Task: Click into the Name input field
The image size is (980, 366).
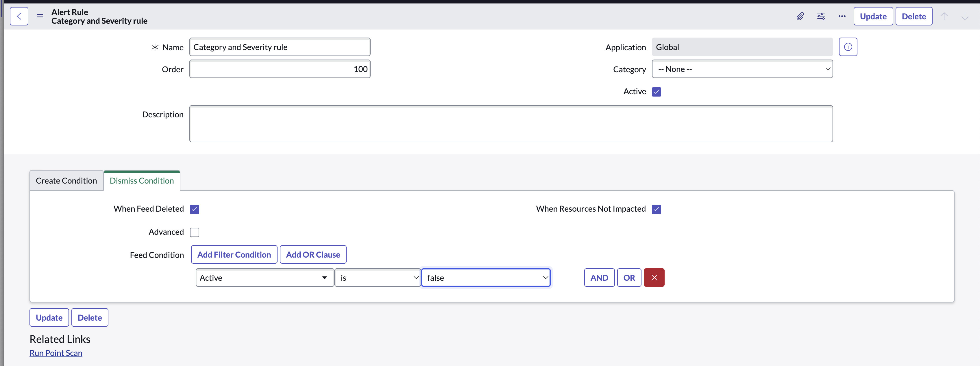Action: [x=280, y=47]
